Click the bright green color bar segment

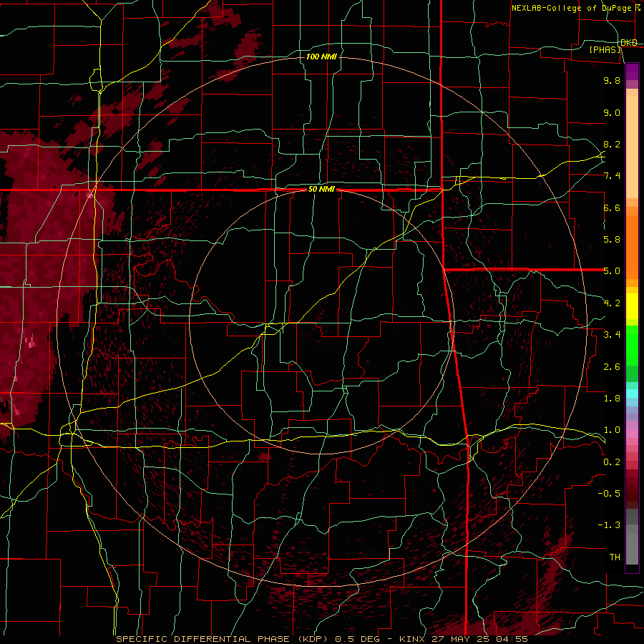[x=632, y=346]
